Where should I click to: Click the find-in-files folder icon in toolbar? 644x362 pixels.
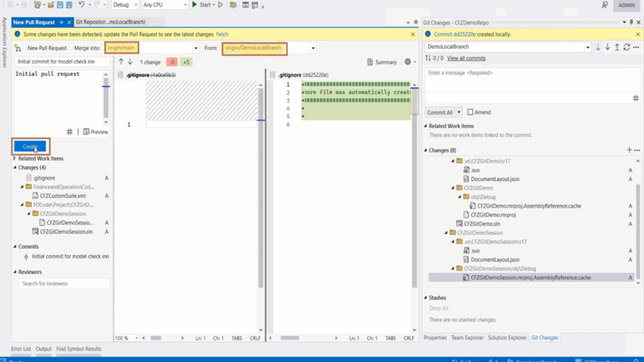pos(233,5)
